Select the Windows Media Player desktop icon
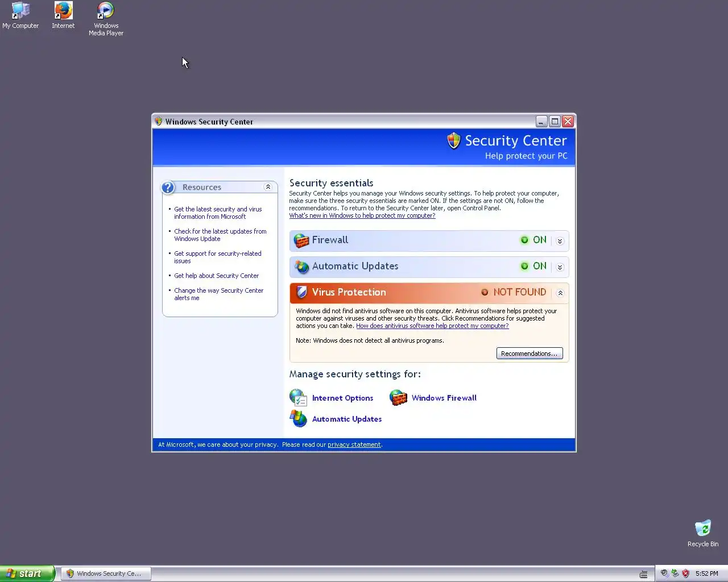 pos(106,19)
